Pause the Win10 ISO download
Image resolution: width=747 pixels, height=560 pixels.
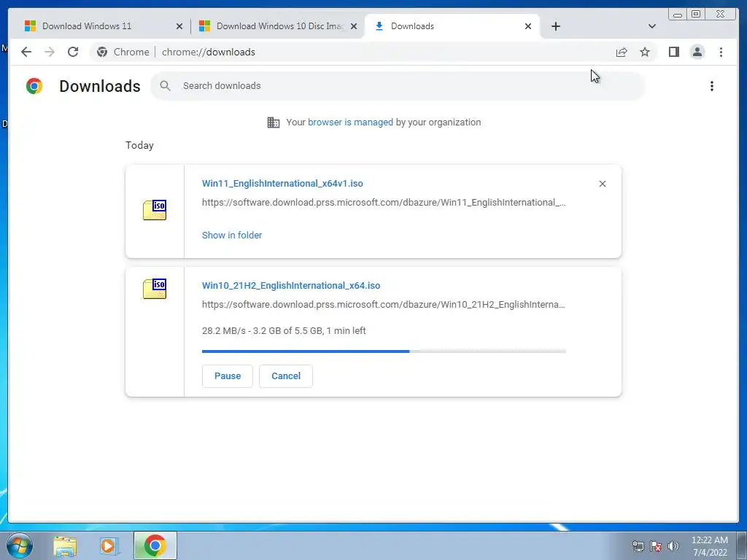coord(228,376)
